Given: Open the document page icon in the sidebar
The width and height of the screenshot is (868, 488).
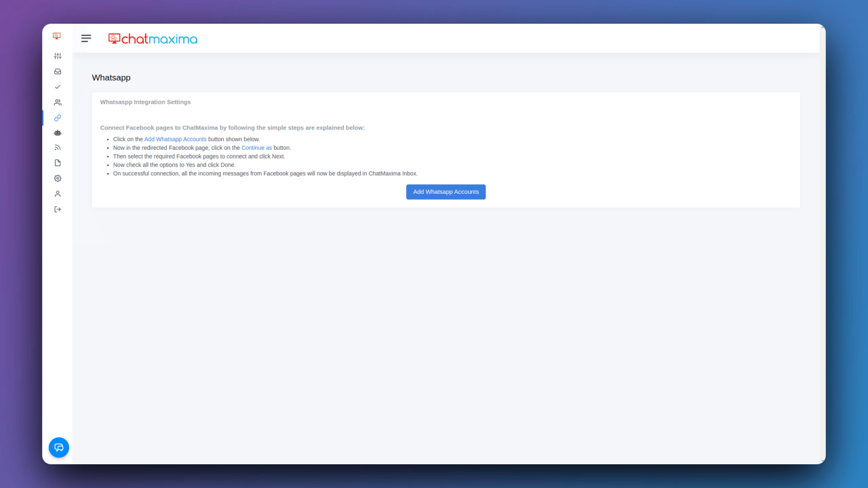Looking at the screenshot, I should coord(58,163).
